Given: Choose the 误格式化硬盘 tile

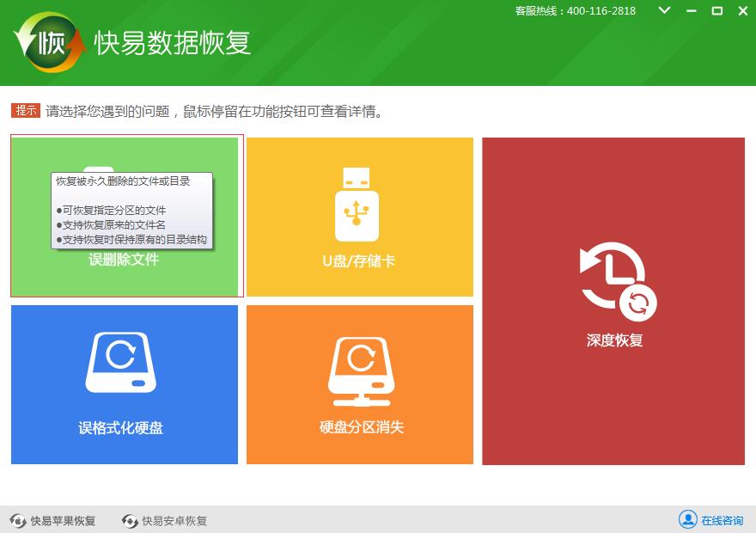Looking at the screenshot, I should coord(125,384).
